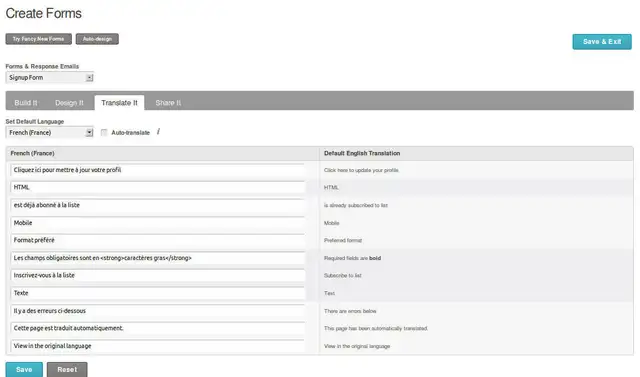Click the 'Create Forms' page heading

(44, 13)
